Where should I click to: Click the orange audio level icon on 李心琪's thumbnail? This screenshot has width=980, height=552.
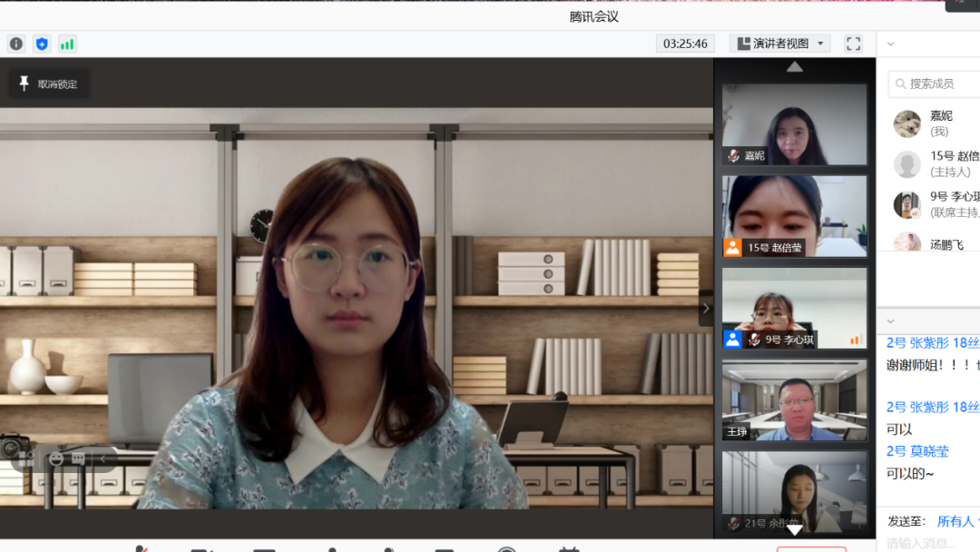tap(855, 340)
